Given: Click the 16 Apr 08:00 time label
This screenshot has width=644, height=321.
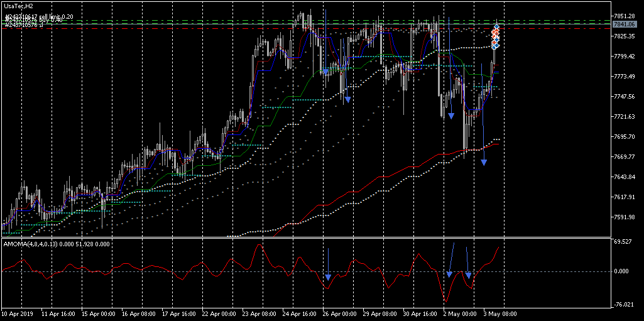Looking at the screenshot, I should [x=138, y=314].
